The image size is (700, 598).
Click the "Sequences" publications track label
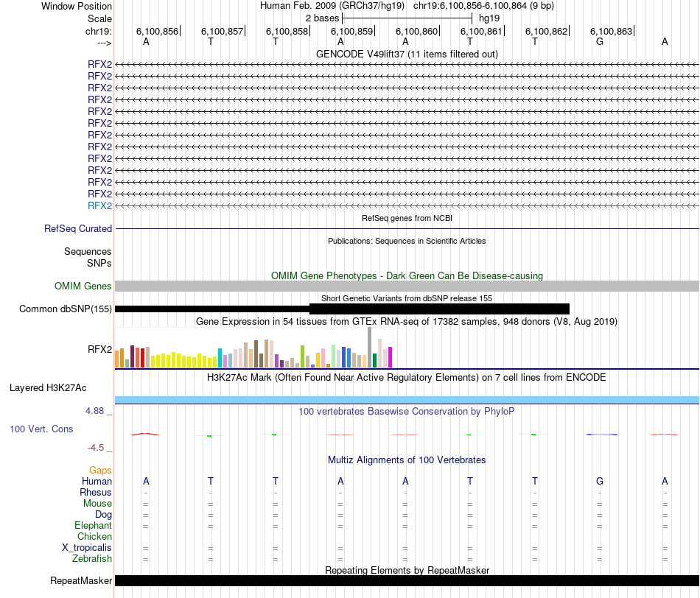pyautogui.click(x=88, y=251)
